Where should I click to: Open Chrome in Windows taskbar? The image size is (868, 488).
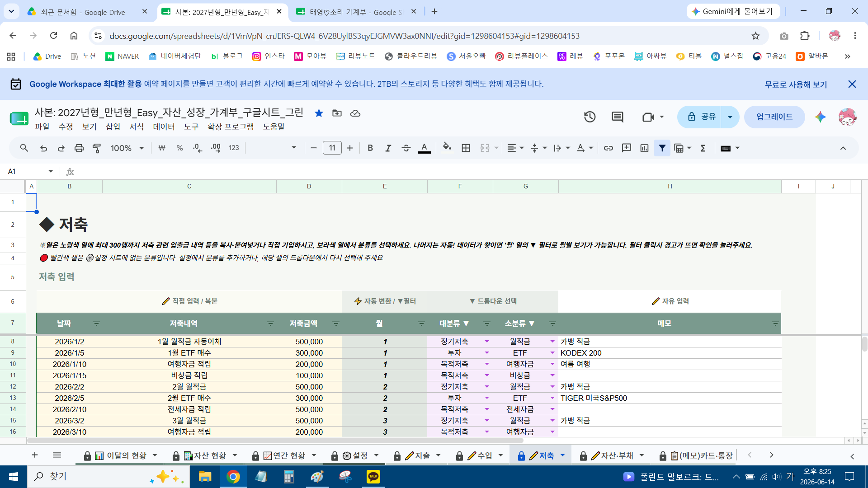point(233,477)
